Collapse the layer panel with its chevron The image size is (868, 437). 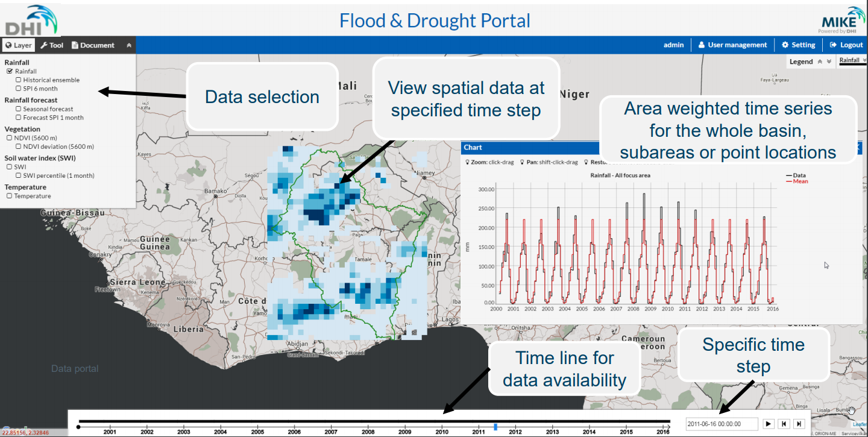click(x=128, y=45)
